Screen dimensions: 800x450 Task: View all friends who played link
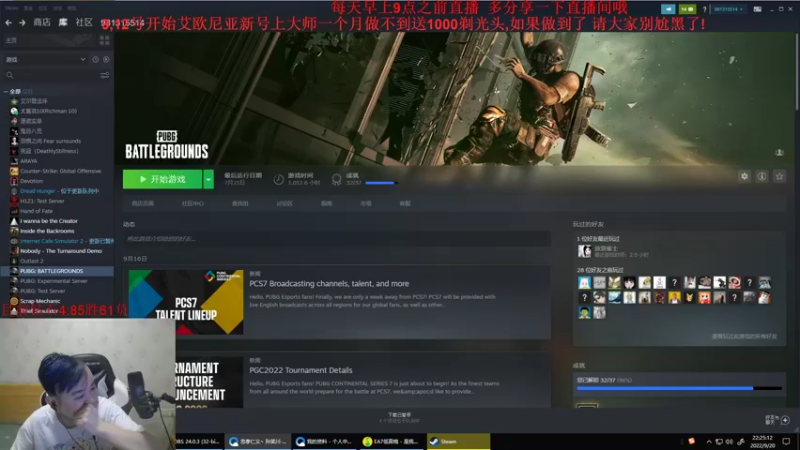coord(744,337)
